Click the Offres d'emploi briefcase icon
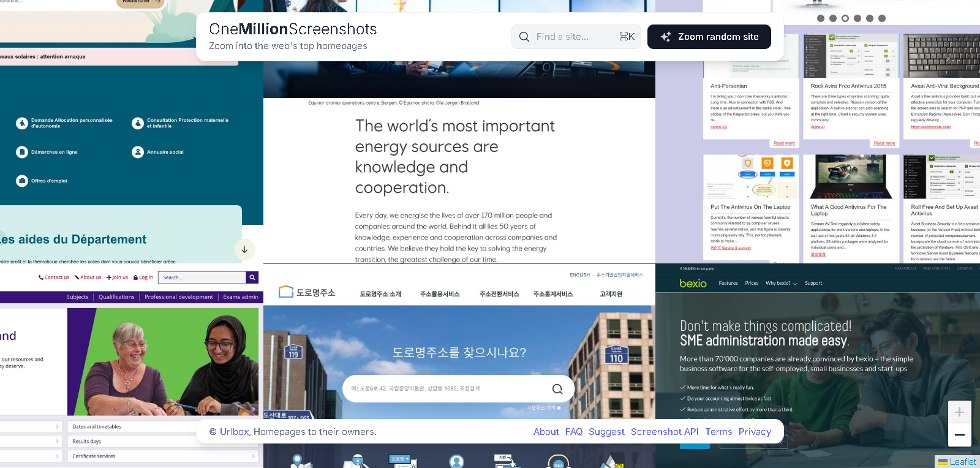Screen dimensions: 980x468 click(22, 181)
